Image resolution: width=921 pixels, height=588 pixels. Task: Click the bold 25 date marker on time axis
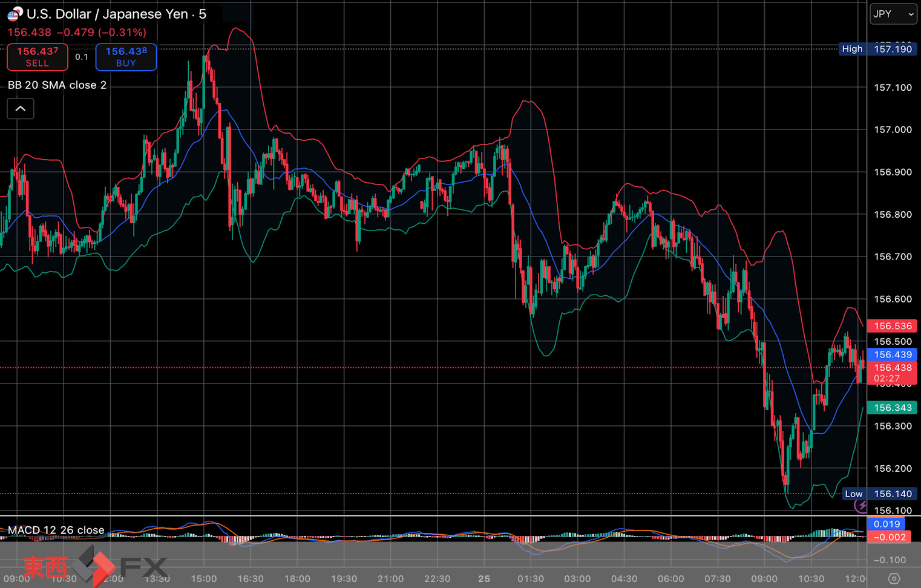click(x=484, y=579)
